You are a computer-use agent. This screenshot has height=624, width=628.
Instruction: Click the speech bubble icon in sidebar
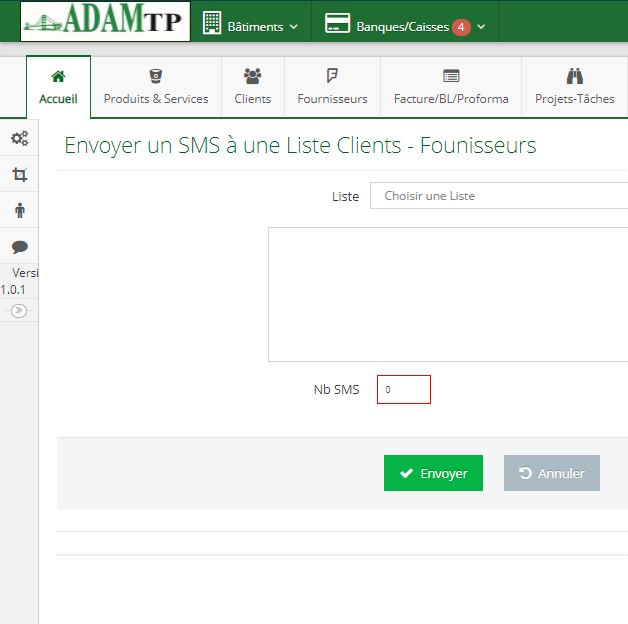click(19, 246)
